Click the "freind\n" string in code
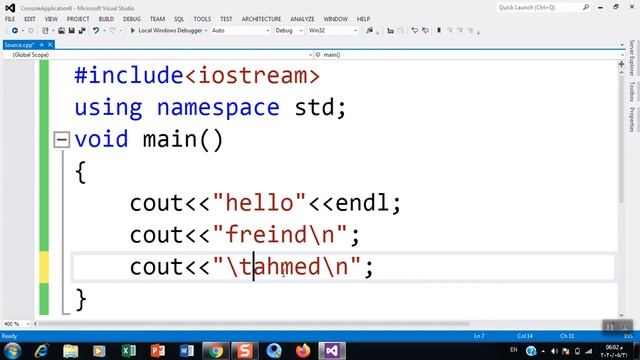The width and height of the screenshot is (640, 360). pyautogui.click(x=280, y=235)
